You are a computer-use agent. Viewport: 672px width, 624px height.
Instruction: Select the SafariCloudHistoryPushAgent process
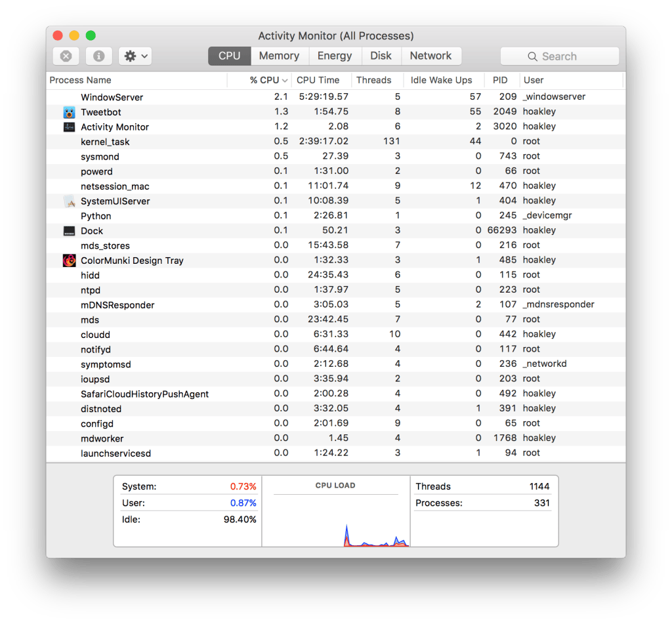pos(336,394)
